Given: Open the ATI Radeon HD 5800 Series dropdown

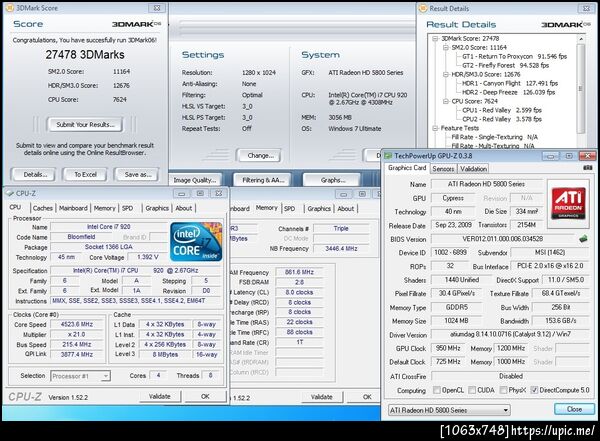Looking at the screenshot, I should point(449,410).
